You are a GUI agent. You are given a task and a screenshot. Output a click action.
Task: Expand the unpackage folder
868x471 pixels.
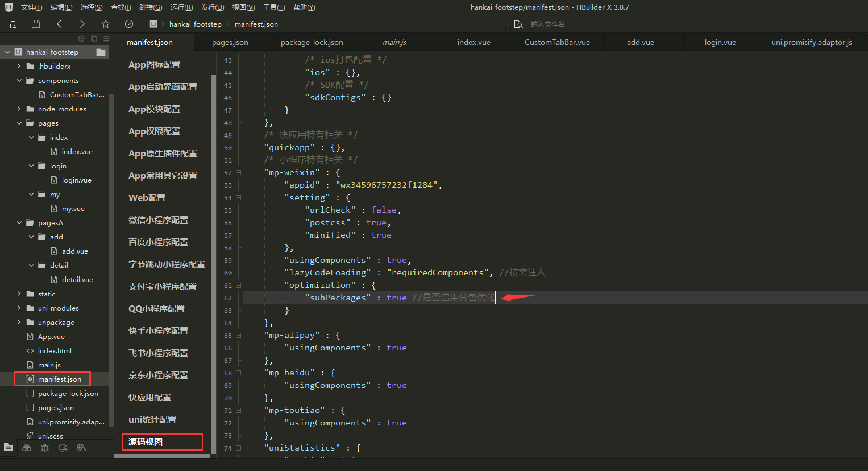tap(19, 322)
